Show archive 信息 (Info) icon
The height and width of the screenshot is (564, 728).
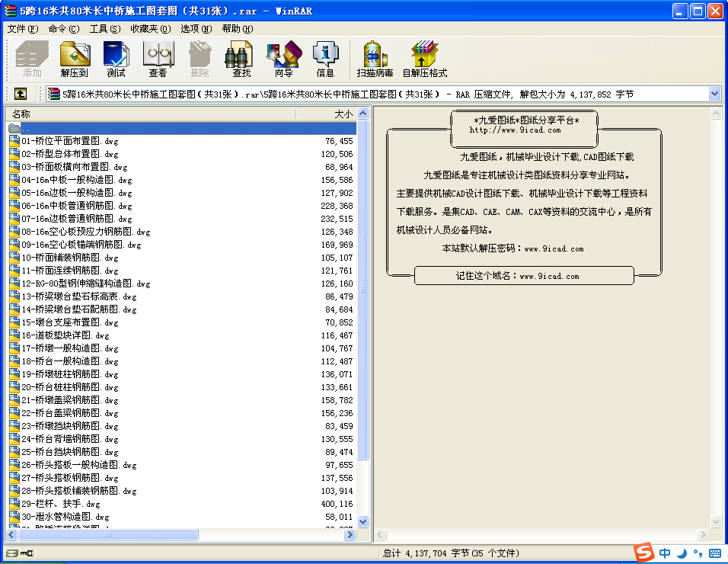325,59
